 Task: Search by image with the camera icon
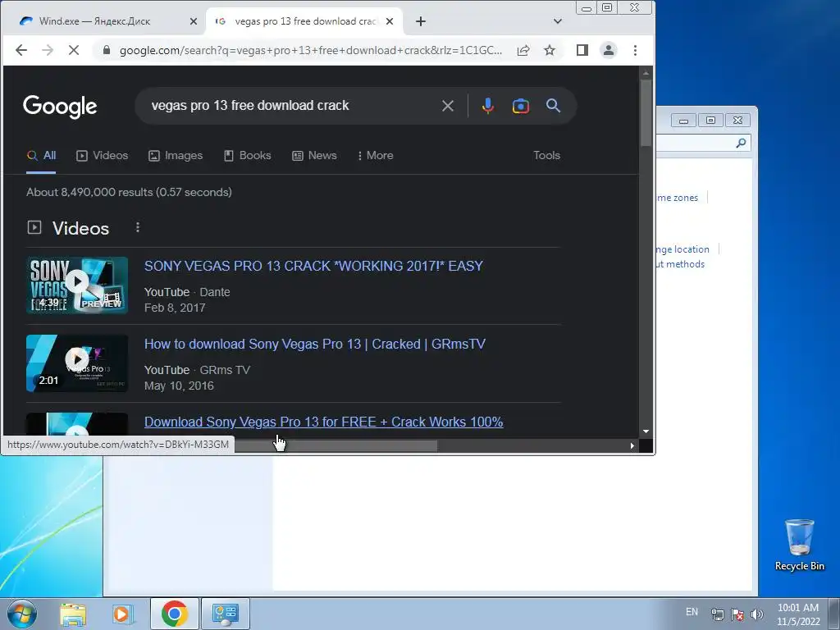tap(521, 106)
